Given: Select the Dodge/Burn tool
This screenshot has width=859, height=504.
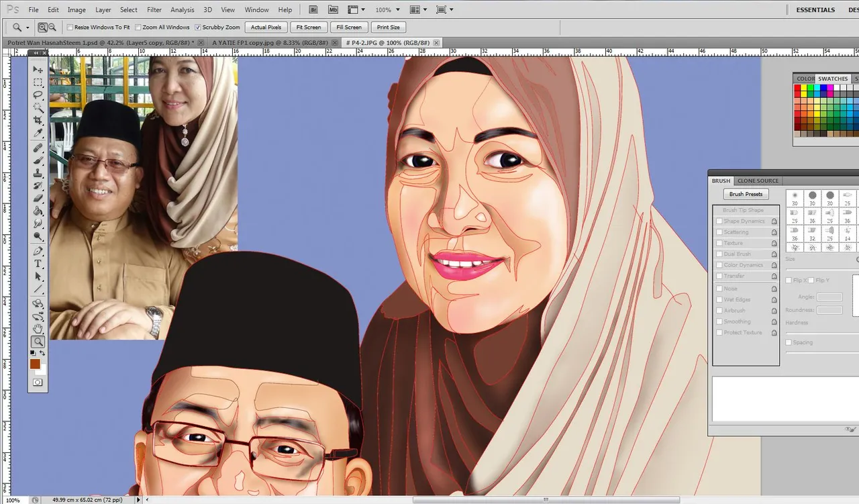Looking at the screenshot, I should (38, 236).
